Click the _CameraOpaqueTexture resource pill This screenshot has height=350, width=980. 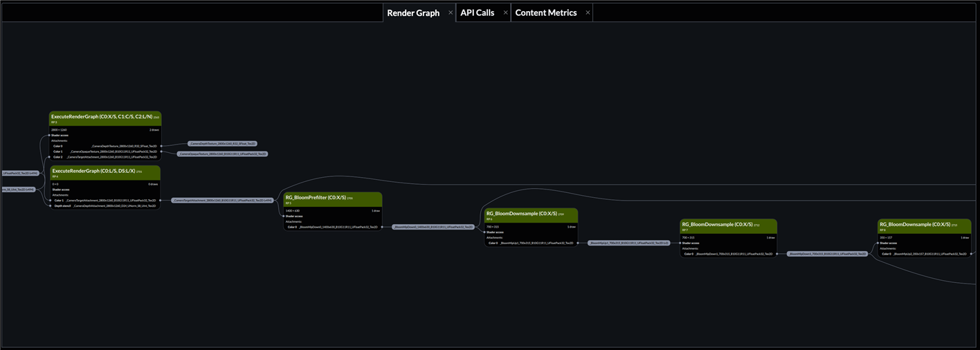click(x=222, y=154)
